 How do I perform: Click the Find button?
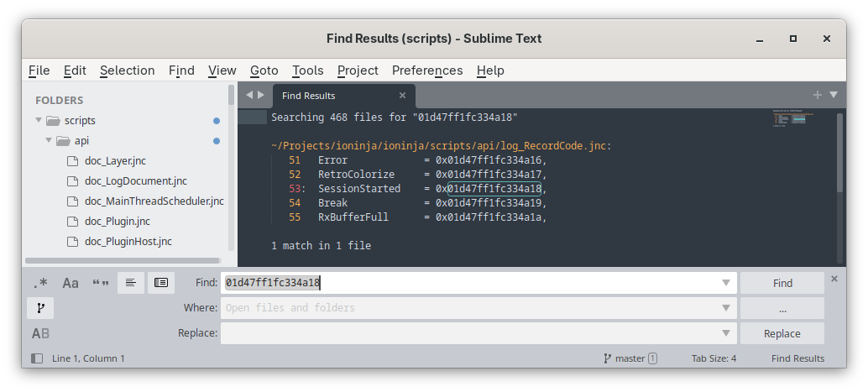tap(782, 283)
